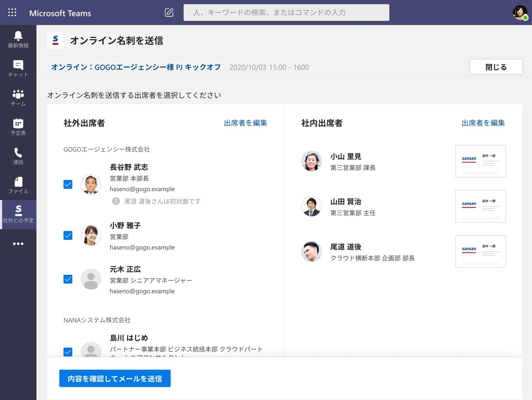Open 最新情報 activity bell in sidebar
The height and width of the screenshot is (400, 532).
[18, 40]
